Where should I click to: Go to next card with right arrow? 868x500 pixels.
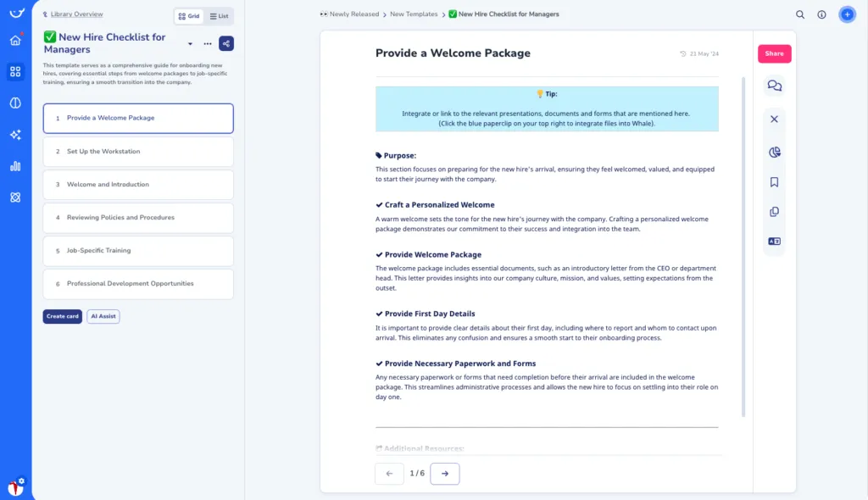(x=444, y=474)
